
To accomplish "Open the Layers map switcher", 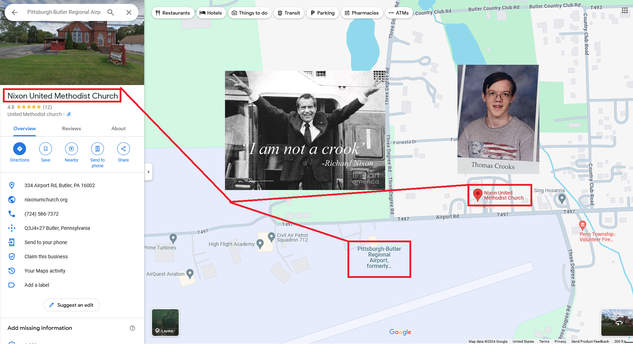I will (x=166, y=322).
